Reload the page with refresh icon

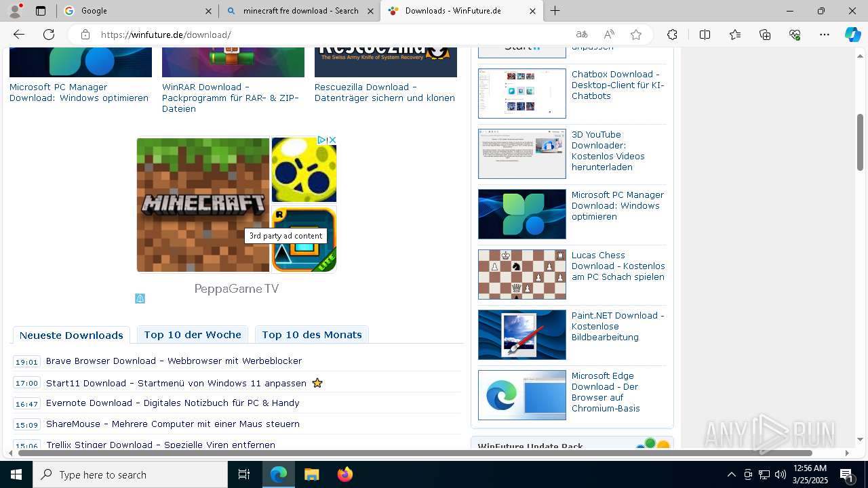(x=49, y=35)
